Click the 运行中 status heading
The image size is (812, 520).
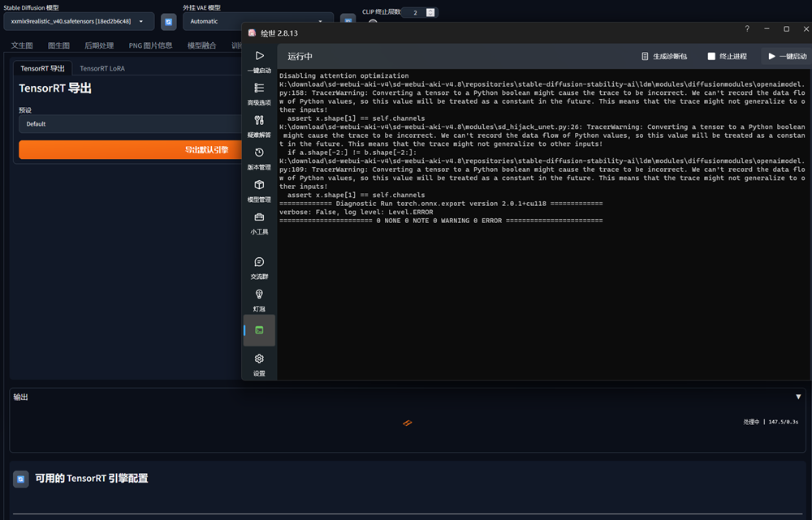300,57
